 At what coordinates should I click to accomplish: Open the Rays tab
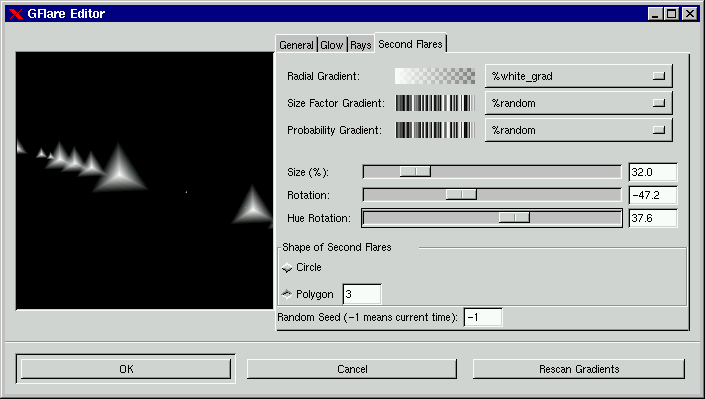tap(361, 45)
